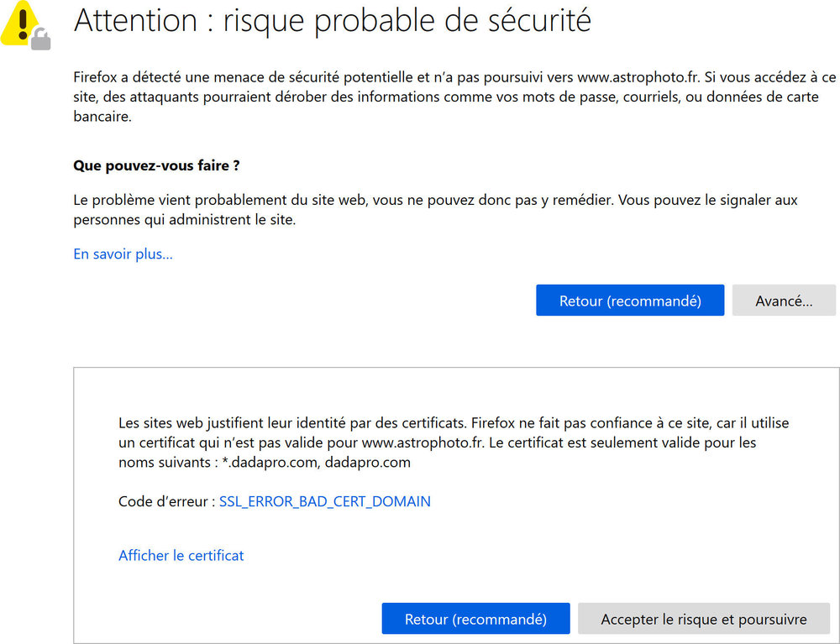
Task: Click the heading 'Attention : risque probable de sécurité'
Action: pyautogui.click(x=333, y=21)
